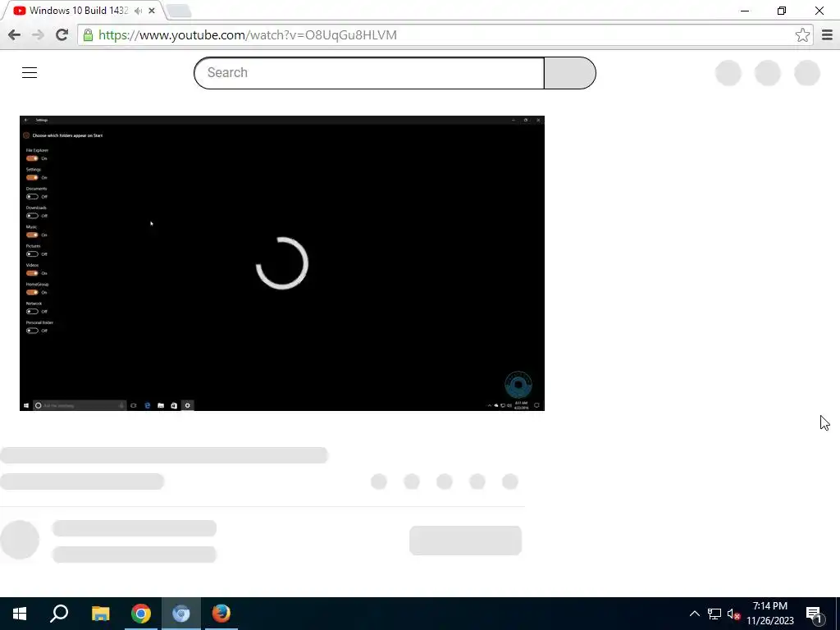This screenshot has width=840, height=630.
Task: Toggle the Documents switch in the video
Action: [x=32, y=197]
